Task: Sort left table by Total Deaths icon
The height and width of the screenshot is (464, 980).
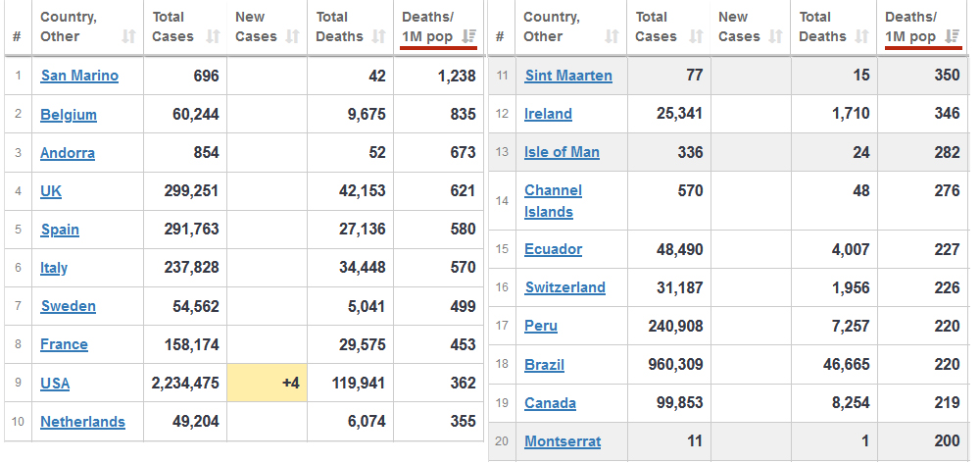Action: 378,37
